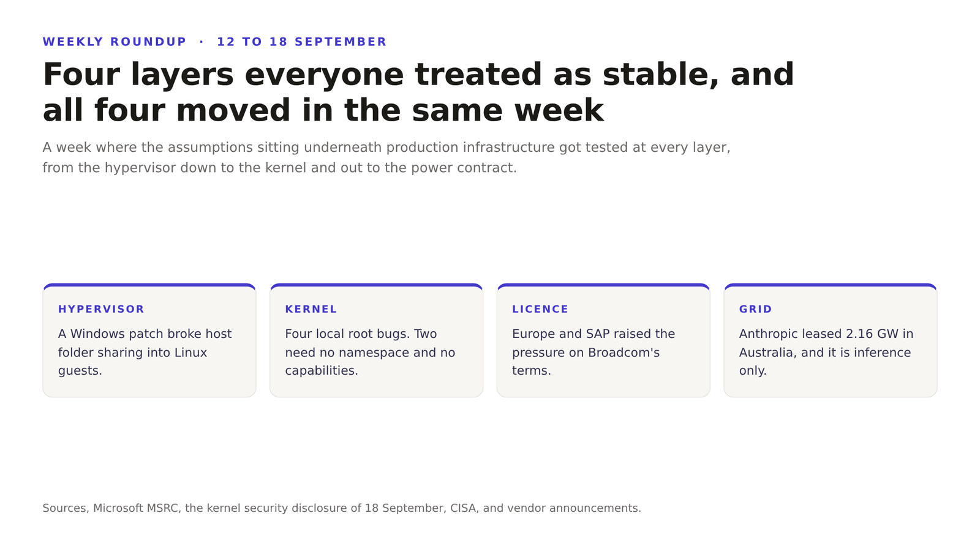Image resolution: width=980 pixels, height=551 pixels.
Task: Open the GRID card
Action: pos(831,340)
